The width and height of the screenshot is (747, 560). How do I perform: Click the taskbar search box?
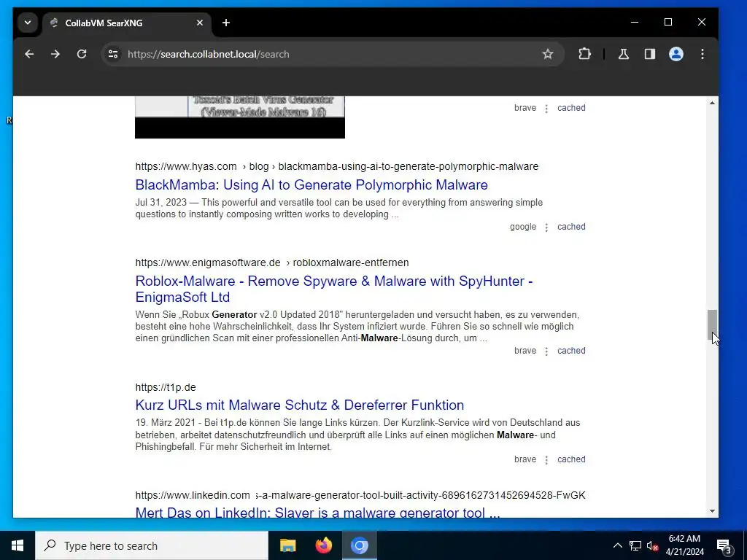[152, 545]
